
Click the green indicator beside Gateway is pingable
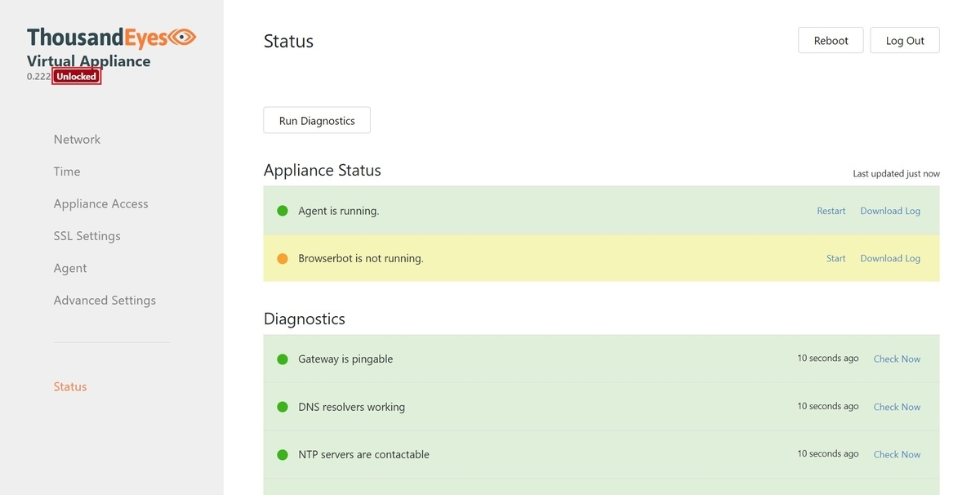(282, 359)
